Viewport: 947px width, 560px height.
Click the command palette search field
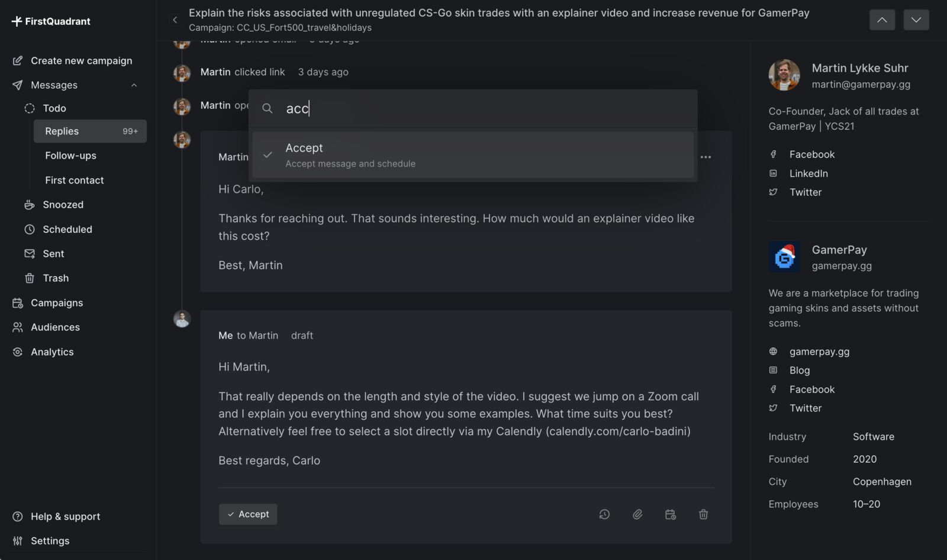point(414,108)
